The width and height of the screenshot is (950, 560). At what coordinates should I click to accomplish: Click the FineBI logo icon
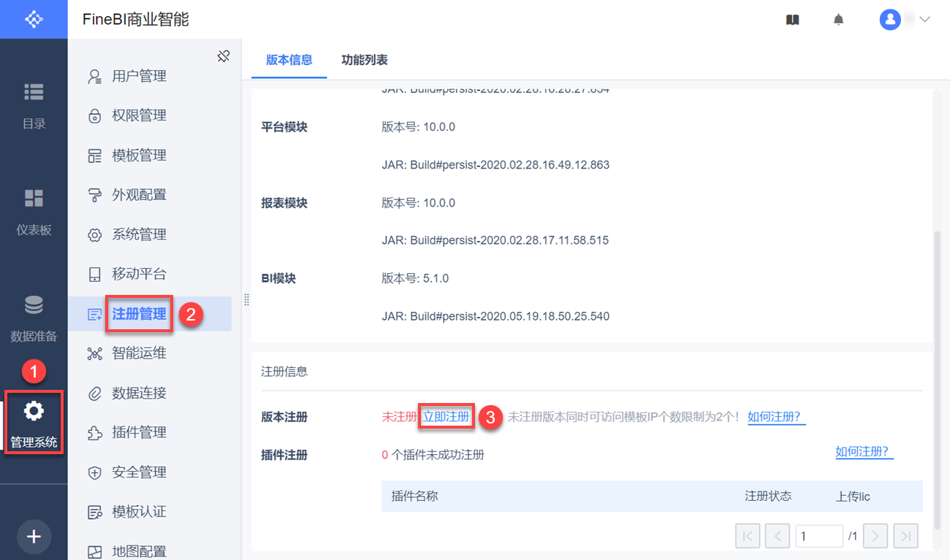pyautogui.click(x=34, y=19)
